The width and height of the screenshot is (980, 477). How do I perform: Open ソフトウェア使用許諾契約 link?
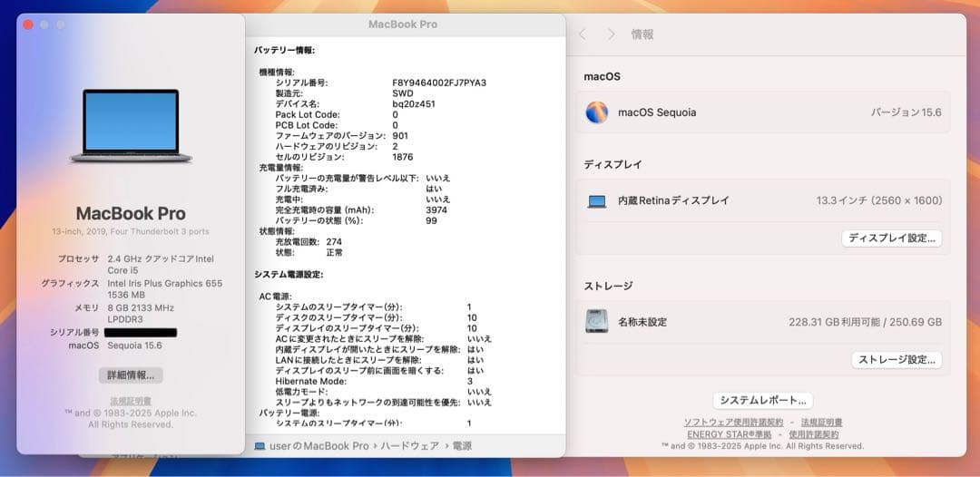pos(733,423)
